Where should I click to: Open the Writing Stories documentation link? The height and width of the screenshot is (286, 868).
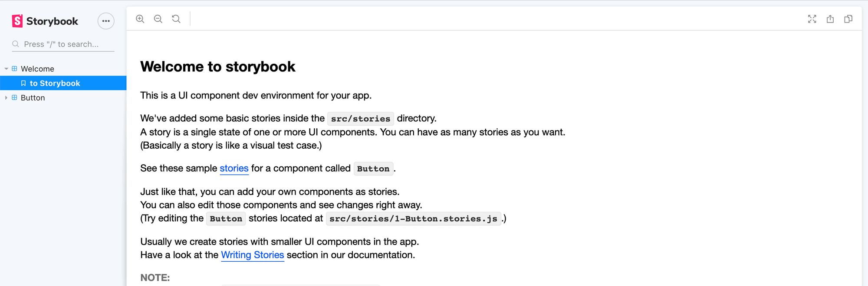[253, 255]
